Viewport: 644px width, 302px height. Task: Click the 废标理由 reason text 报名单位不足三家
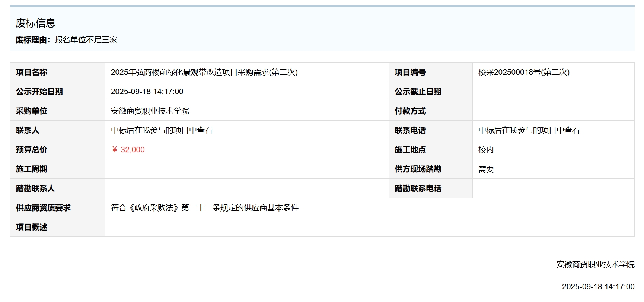[x=86, y=40]
